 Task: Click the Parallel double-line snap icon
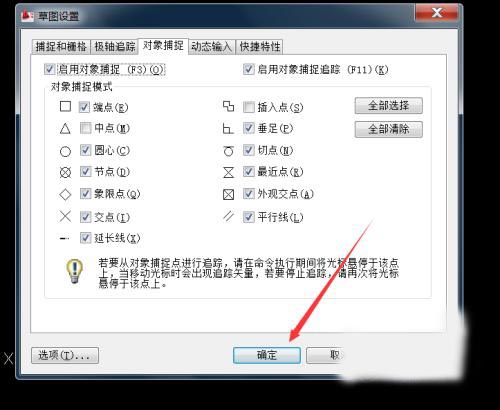[x=228, y=216]
